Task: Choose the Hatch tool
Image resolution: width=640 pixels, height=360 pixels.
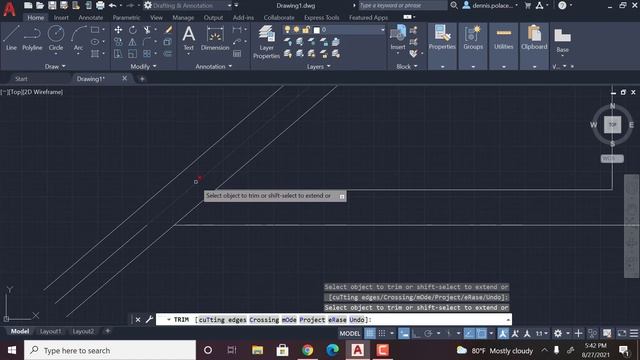Action: tap(95, 53)
